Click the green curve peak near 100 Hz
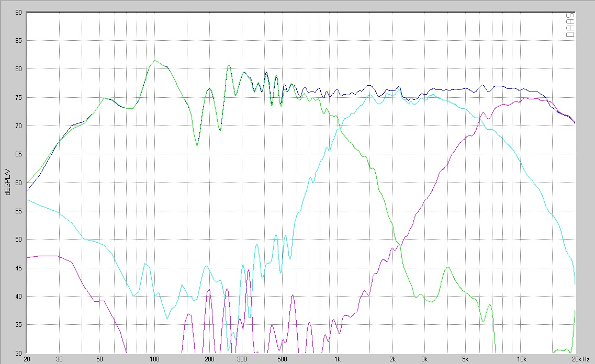The width and height of the screenshot is (595, 364). [x=154, y=60]
